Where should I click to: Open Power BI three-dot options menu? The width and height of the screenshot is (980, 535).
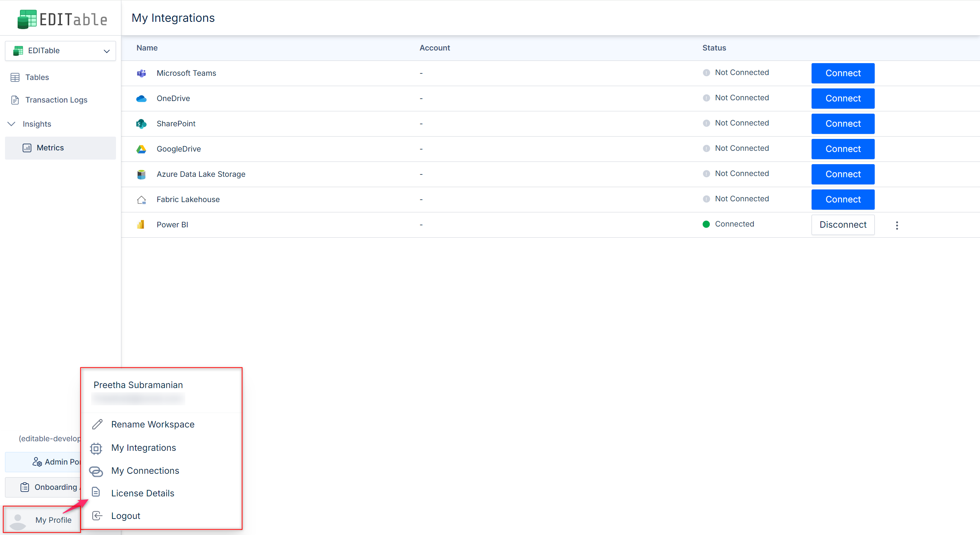coord(897,225)
